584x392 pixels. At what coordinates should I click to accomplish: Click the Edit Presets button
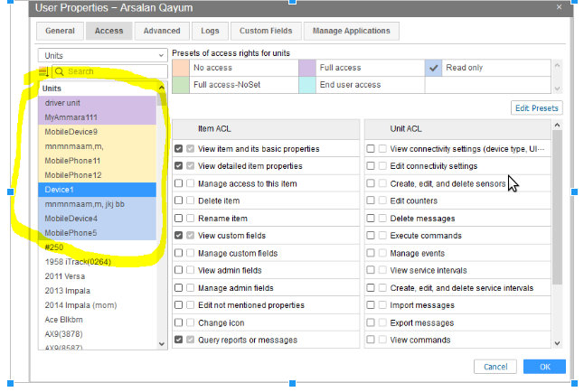[536, 108]
